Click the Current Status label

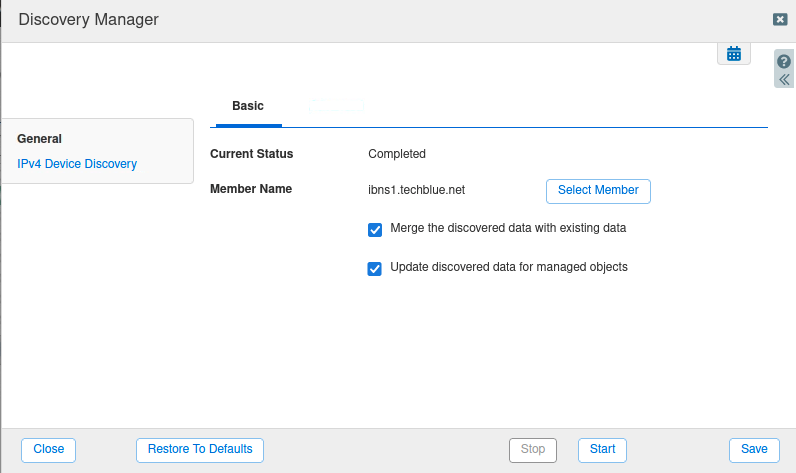click(x=252, y=154)
